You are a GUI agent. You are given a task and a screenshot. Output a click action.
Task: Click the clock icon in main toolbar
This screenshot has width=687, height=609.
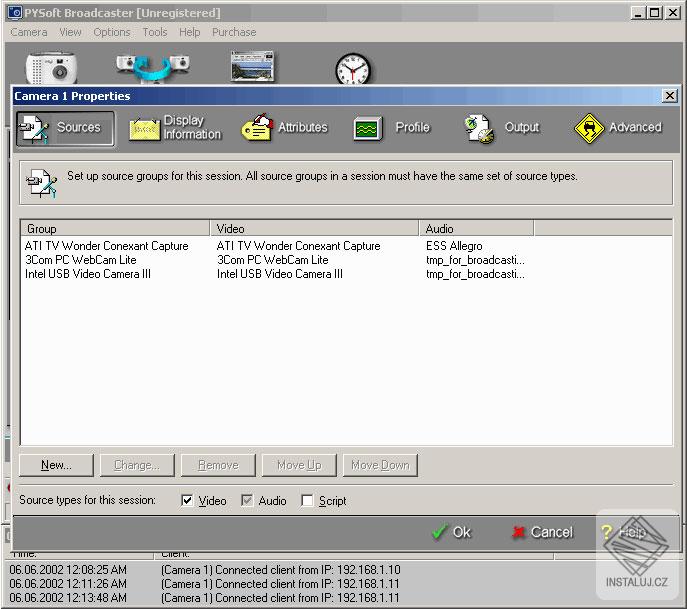pyautogui.click(x=353, y=69)
